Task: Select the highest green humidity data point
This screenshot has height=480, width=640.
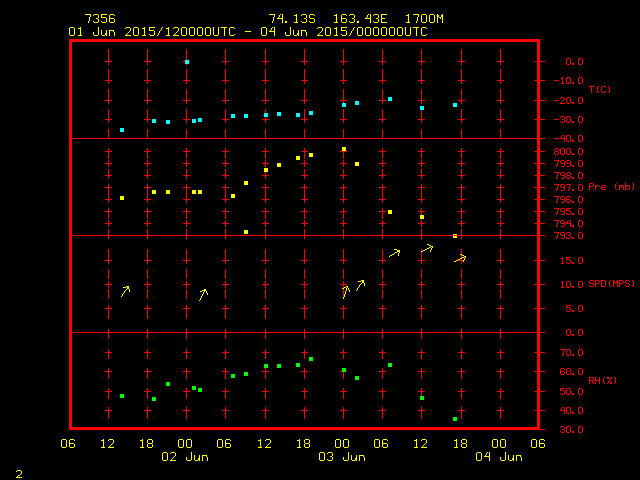Action: tap(311, 359)
